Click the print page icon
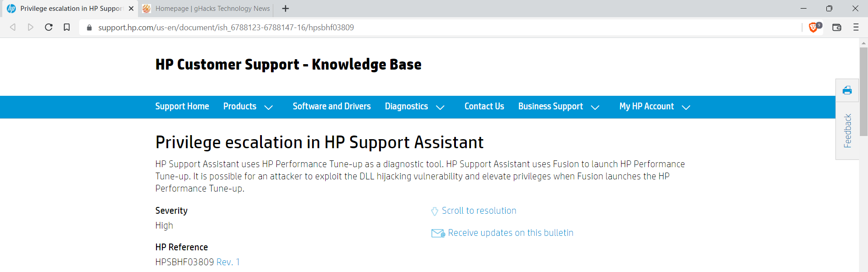Screen dimensions: 868x272 tap(847, 90)
